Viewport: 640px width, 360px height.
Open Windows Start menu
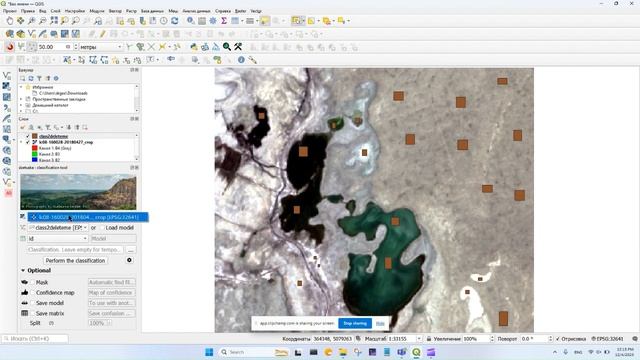click(209, 352)
